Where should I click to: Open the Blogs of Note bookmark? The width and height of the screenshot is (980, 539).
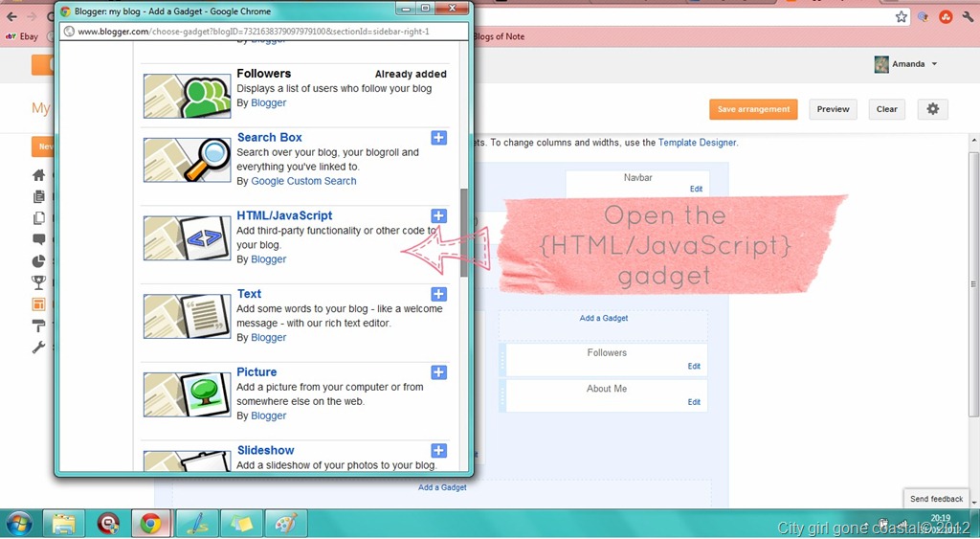498,36
